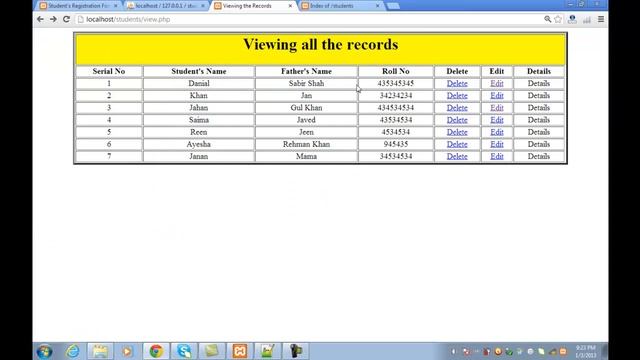The width and height of the screenshot is (640, 360).
Task: Edit the Ayesha record
Action: pos(497,144)
